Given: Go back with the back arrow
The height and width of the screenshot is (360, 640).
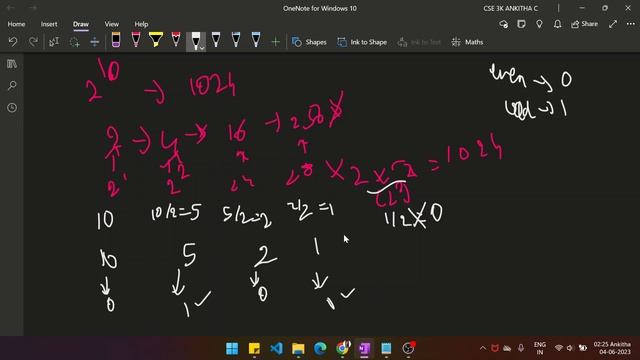Looking at the screenshot, I should 11,8.
